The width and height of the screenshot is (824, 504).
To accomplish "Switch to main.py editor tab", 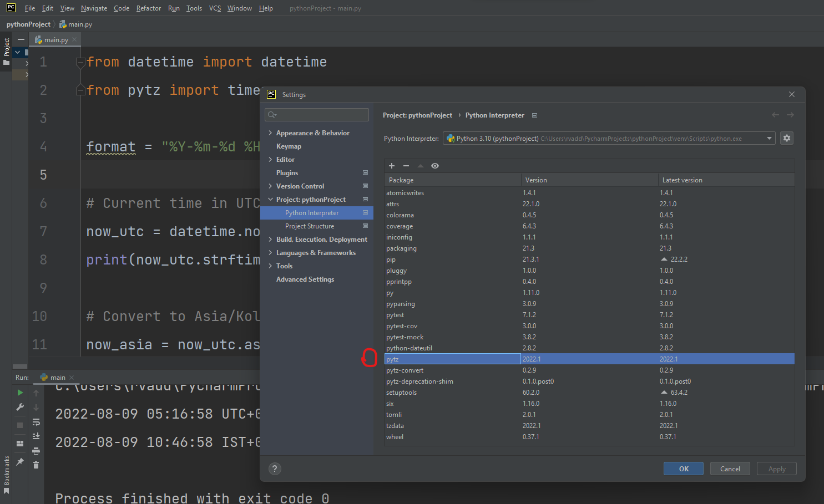I will 55,39.
